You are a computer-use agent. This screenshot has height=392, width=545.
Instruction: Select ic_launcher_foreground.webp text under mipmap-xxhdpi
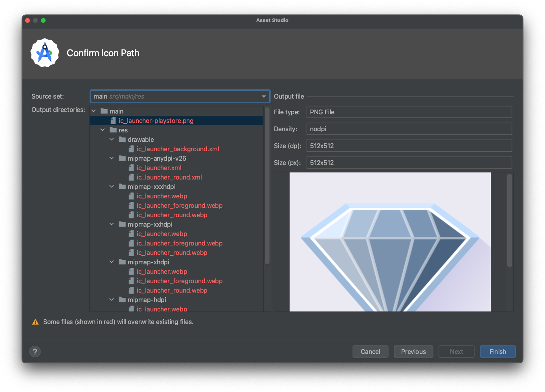(180, 243)
